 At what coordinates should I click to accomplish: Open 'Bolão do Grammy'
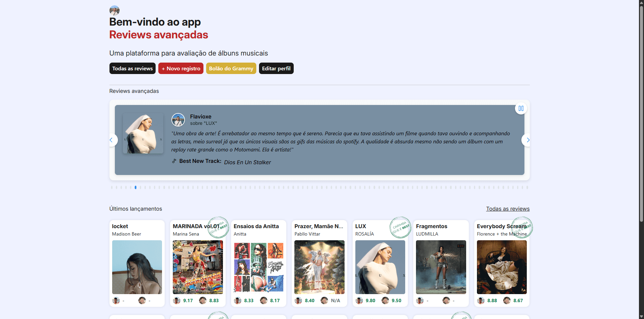[x=231, y=68]
